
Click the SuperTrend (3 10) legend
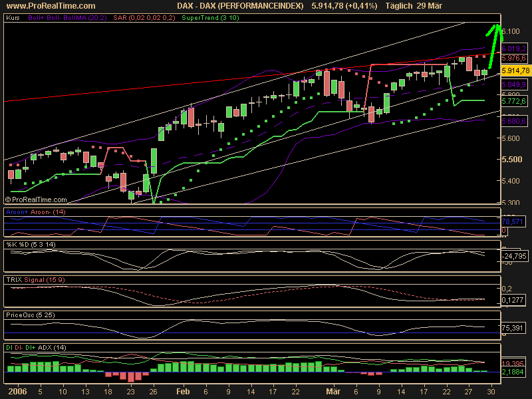point(210,18)
